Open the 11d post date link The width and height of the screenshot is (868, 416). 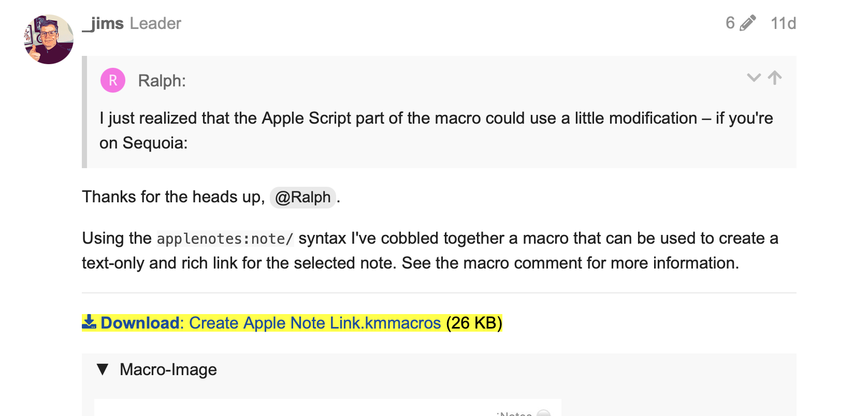tap(783, 23)
